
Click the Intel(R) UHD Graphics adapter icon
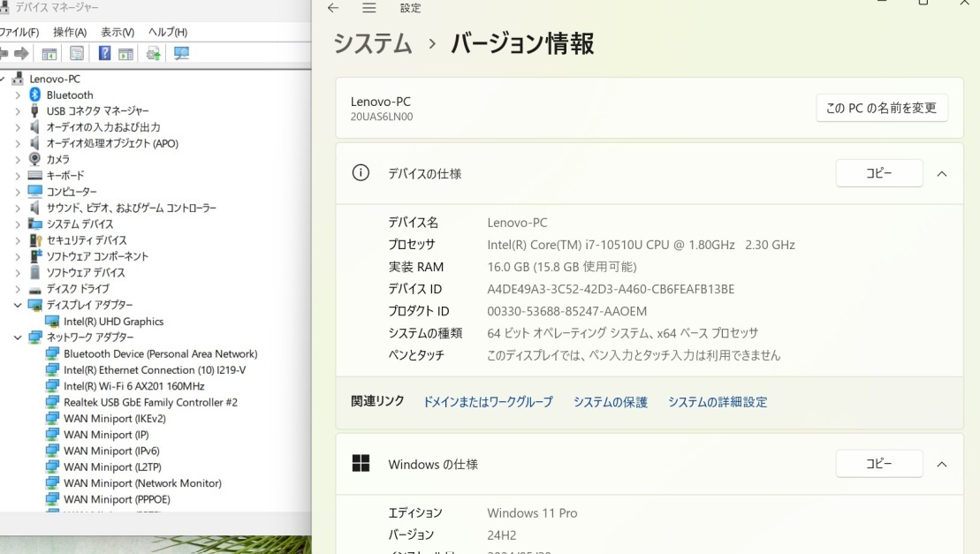click(x=52, y=322)
